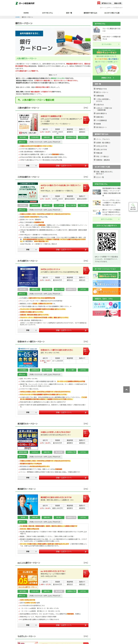Screen dimensions: 138x644
Task: Open the 雇用条件で絞り込み navigation tab
Action: pos(90,13)
